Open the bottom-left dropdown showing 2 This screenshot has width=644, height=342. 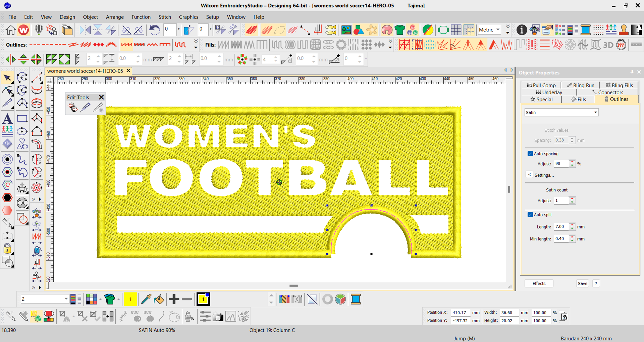(66, 299)
